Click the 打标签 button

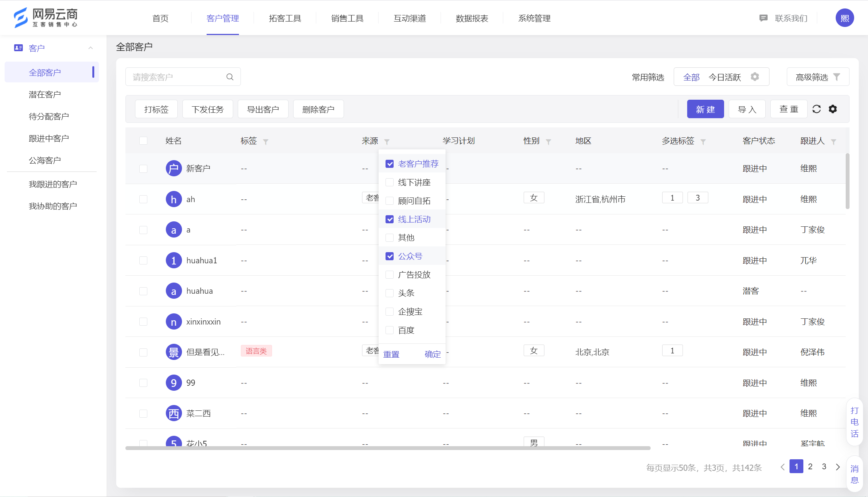tap(156, 109)
